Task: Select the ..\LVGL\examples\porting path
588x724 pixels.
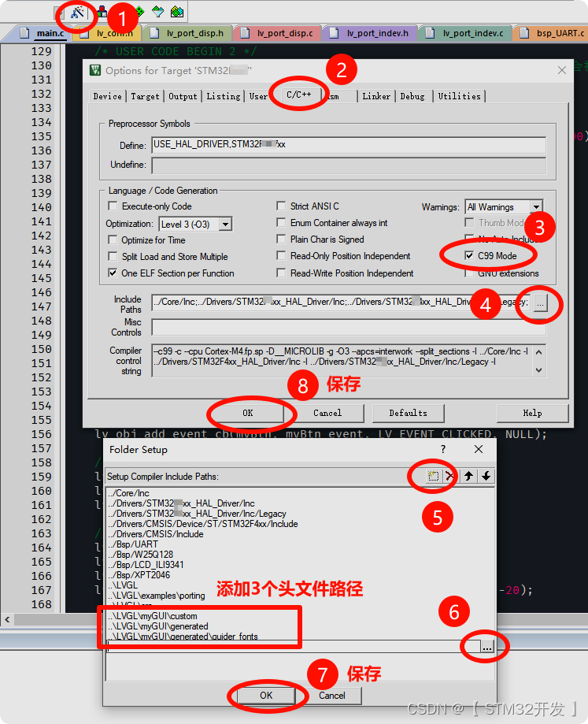Action: click(x=157, y=596)
